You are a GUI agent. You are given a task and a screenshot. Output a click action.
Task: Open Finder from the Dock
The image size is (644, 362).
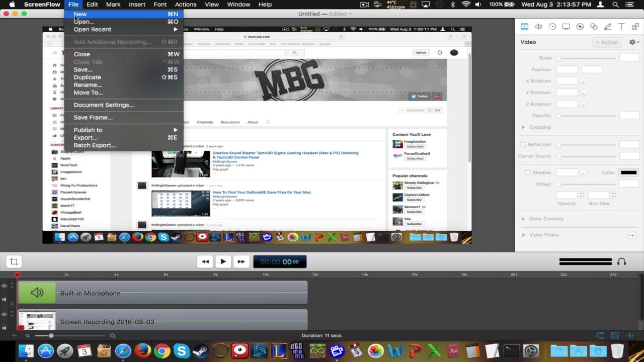point(26,350)
